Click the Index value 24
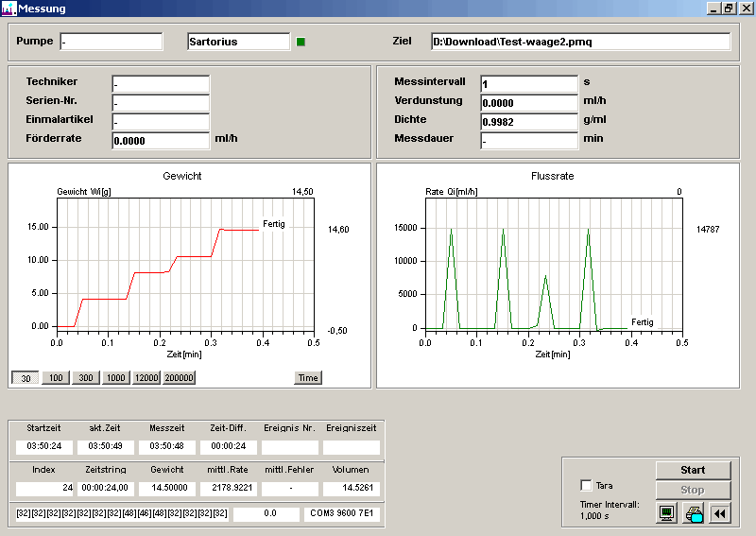Image resolution: width=756 pixels, height=536 pixels. (x=43, y=488)
